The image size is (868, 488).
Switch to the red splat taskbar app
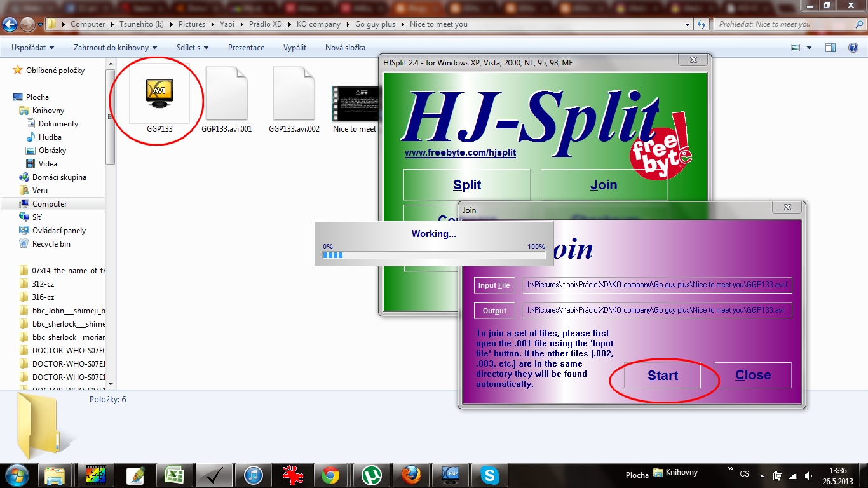pos(292,475)
